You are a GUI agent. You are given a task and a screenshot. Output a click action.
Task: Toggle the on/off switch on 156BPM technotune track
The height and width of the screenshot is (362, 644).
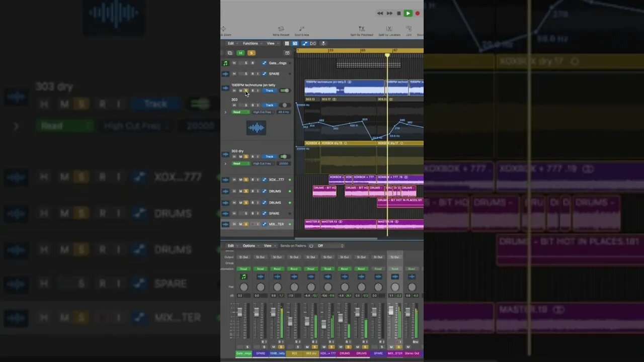click(284, 90)
